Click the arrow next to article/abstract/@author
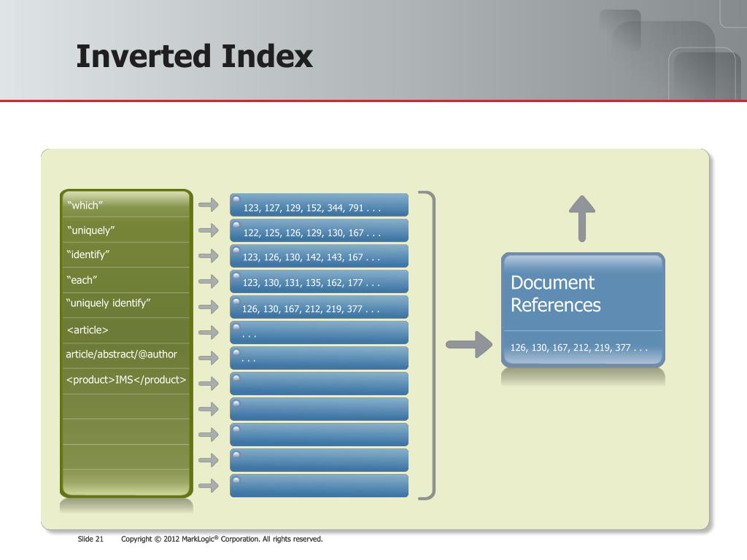The width and height of the screenshot is (747, 560). [x=209, y=358]
